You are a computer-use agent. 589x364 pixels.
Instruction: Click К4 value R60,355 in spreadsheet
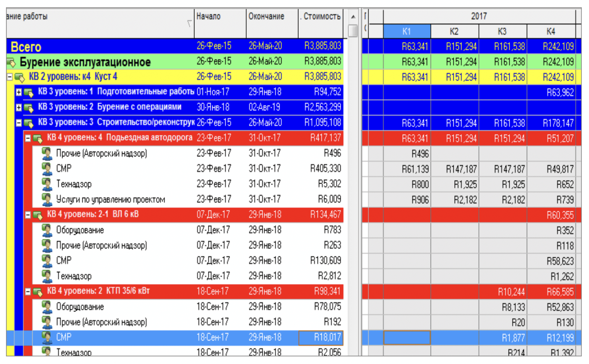560,215
